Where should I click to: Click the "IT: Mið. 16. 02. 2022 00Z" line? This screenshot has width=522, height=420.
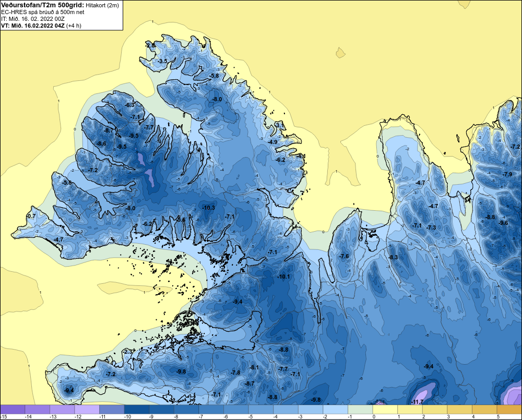(x=32, y=19)
